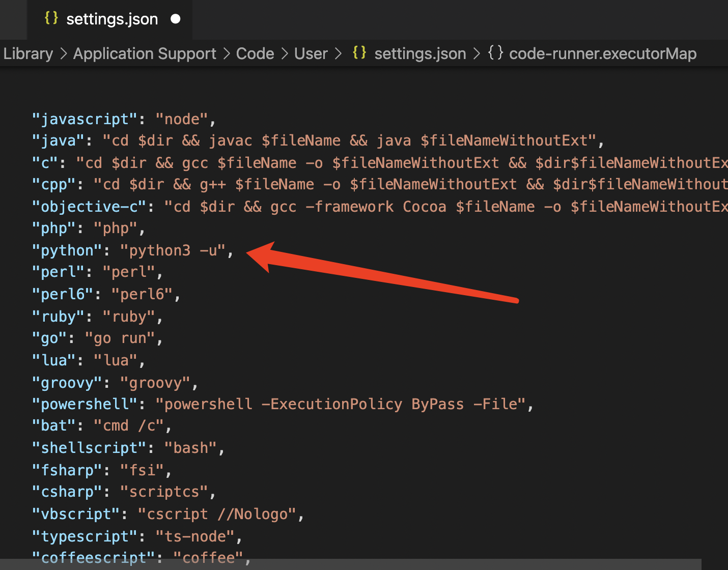Viewport: 728px width, 570px height.
Task: Click the "perl" key
Action: point(58,272)
